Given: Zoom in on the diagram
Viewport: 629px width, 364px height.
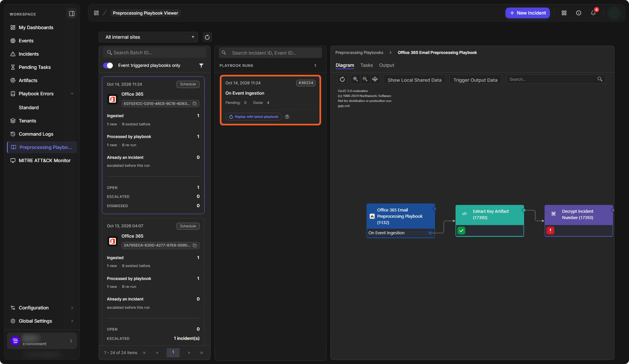Looking at the screenshot, I should click(x=355, y=79).
